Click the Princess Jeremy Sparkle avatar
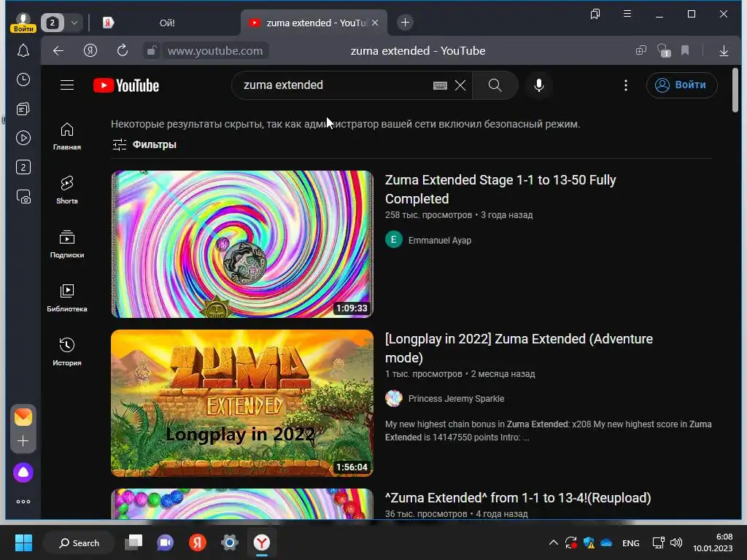 click(393, 398)
